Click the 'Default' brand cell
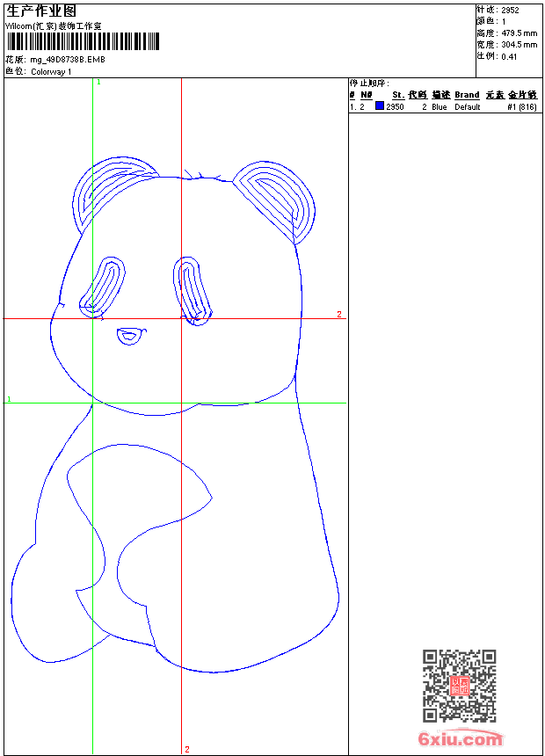This screenshot has width=545, height=756. coord(468,107)
